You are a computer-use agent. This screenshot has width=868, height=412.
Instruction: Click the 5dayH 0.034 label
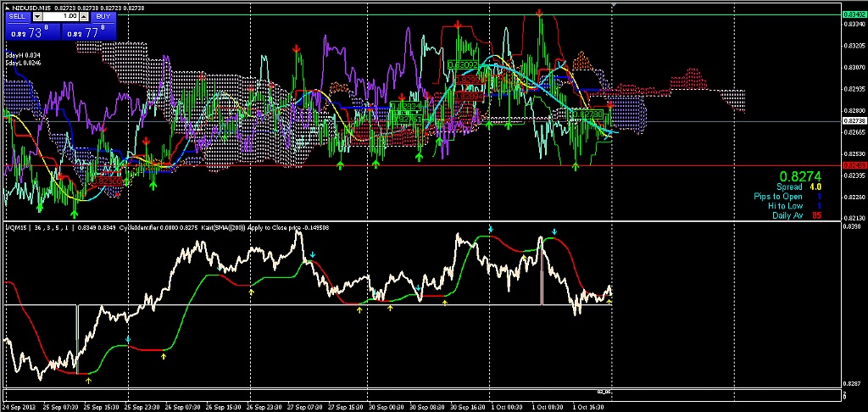click(23, 56)
